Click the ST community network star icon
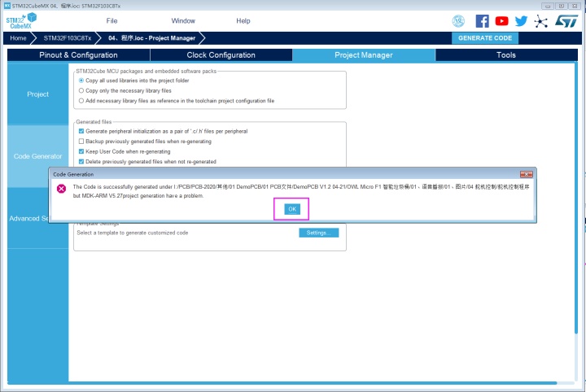Image resolution: width=586 pixels, height=392 pixels. coord(540,21)
